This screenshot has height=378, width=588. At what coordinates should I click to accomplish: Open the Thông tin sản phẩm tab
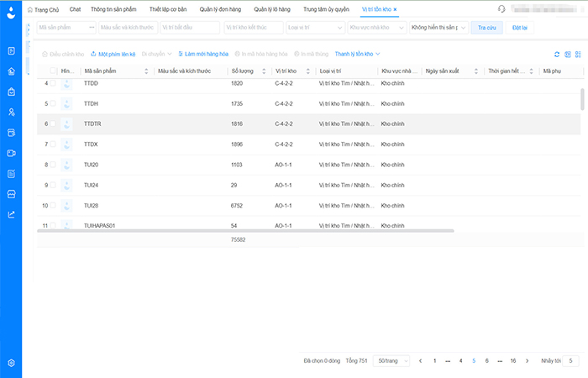tap(114, 8)
